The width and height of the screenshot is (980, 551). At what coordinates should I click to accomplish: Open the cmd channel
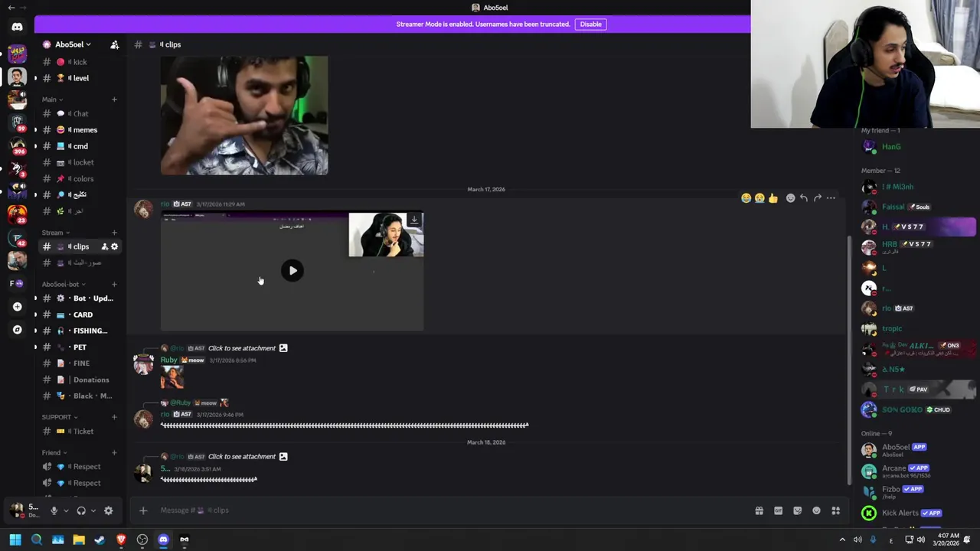click(x=80, y=146)
